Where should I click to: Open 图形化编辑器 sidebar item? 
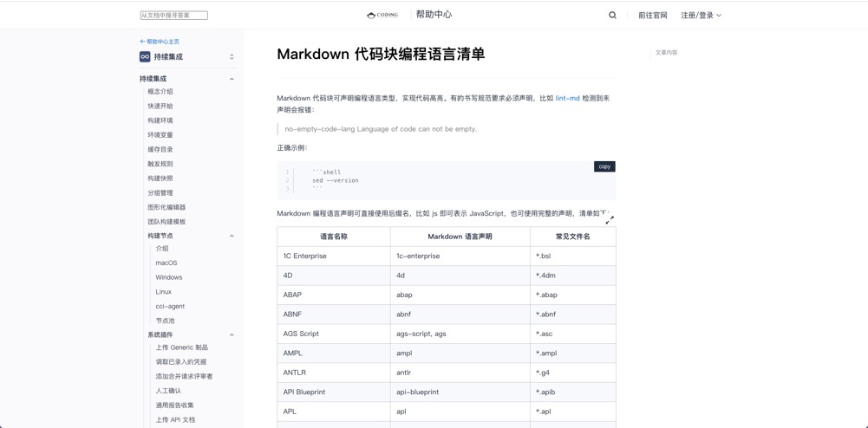[x=166, y=207]
